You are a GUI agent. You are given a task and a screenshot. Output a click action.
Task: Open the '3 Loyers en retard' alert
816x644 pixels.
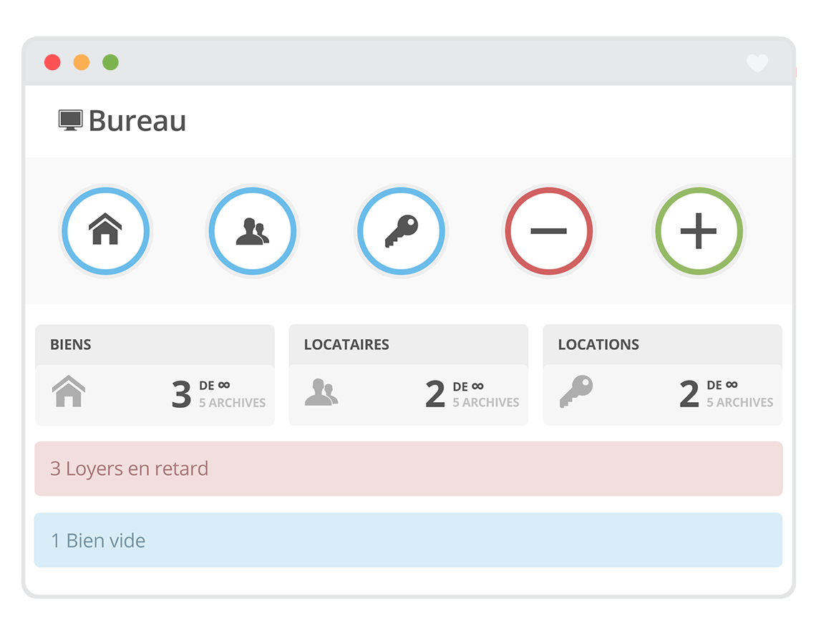(x=408, y=469)
